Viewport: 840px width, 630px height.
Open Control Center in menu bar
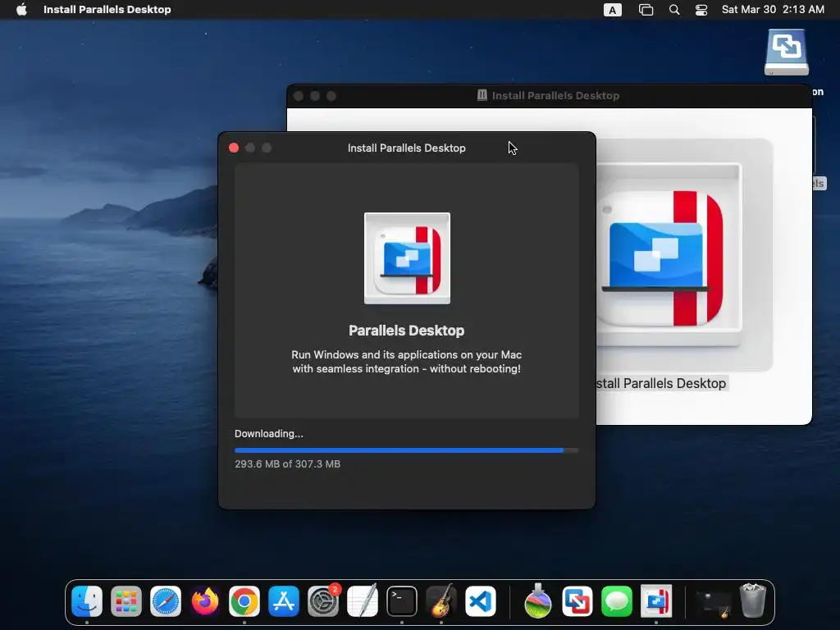click(x=701, y=10)
